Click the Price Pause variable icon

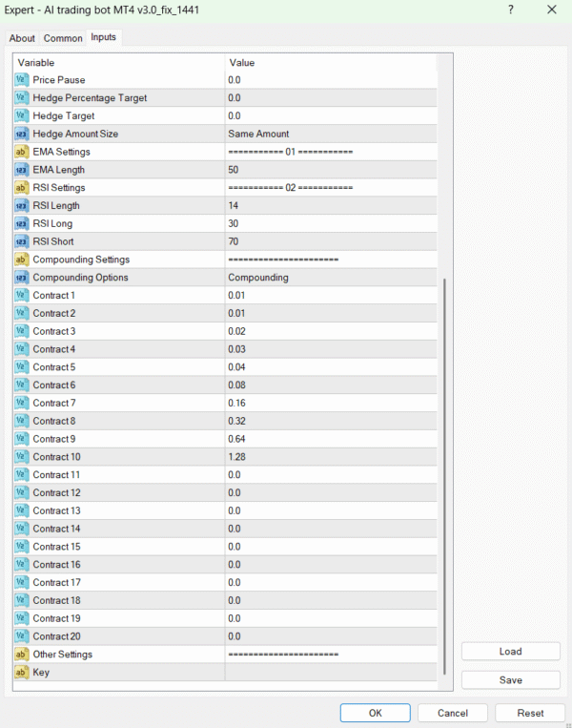coord(21,80)
